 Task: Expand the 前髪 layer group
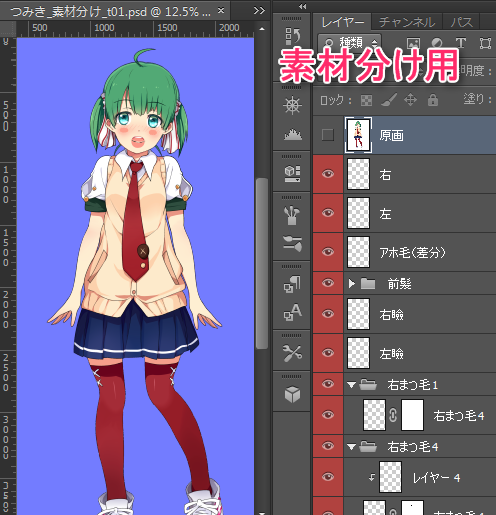coord(351,284)
